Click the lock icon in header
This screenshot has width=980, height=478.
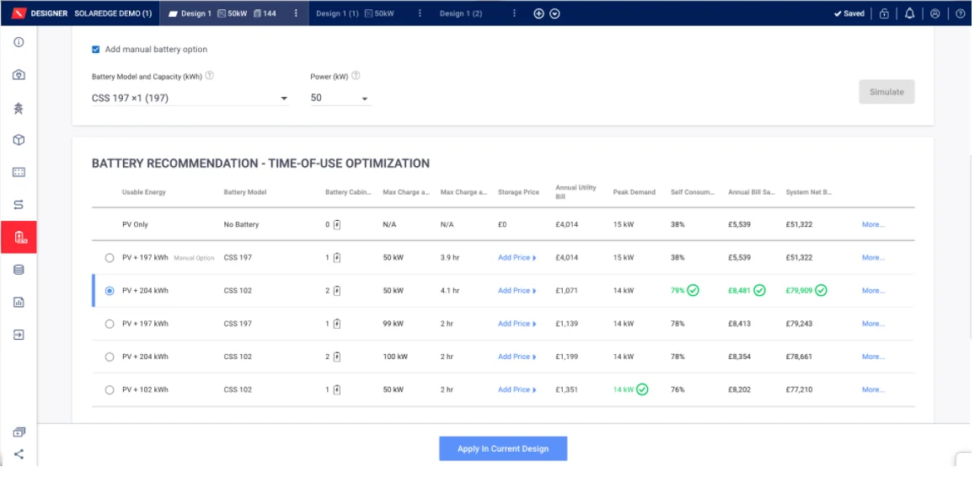884,13
